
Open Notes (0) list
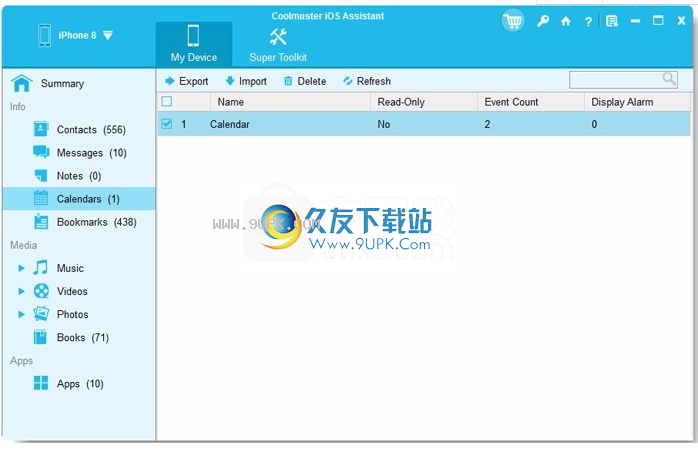(79, 176)
